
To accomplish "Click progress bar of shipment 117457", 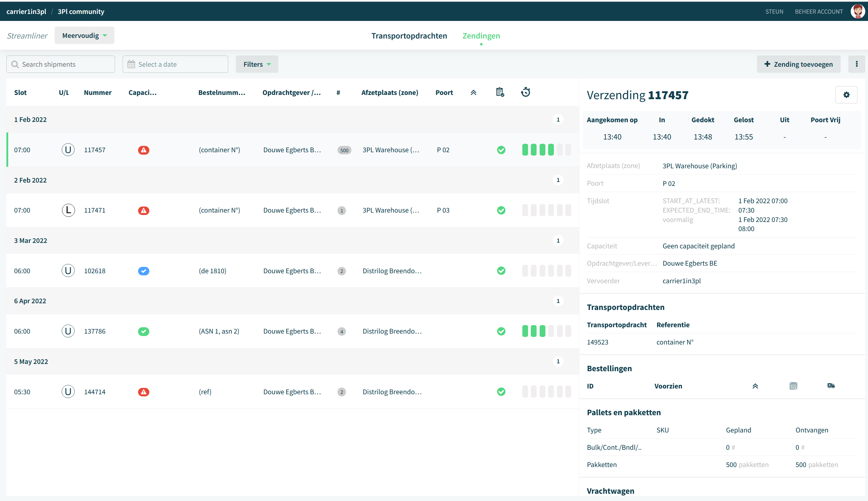I will coord(546,150).
